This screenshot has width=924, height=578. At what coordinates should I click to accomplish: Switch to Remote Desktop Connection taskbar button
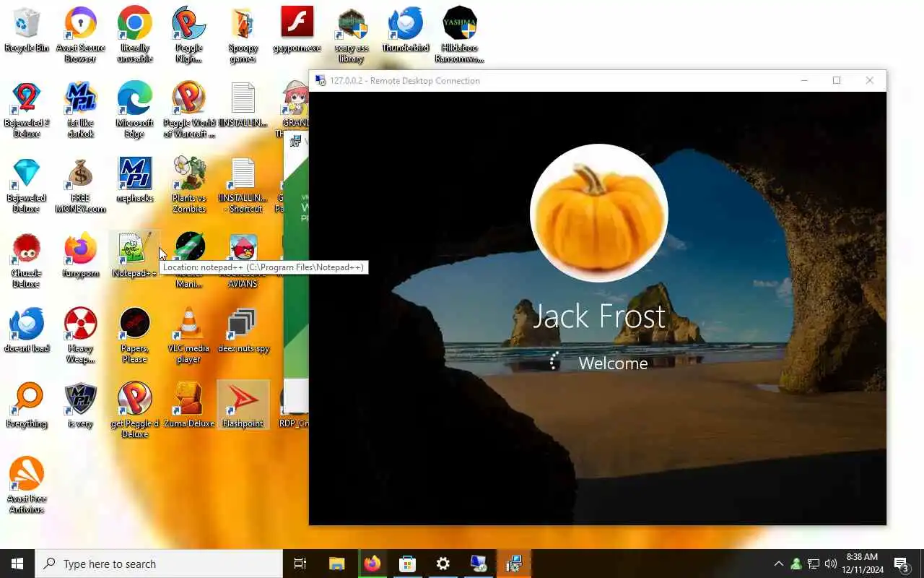(x=478, y=564)
